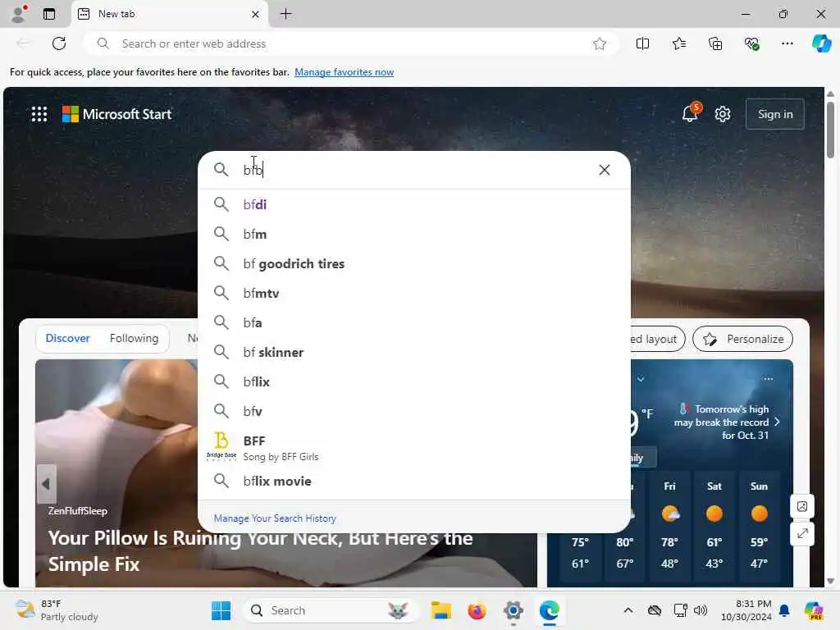Screen dimensions: 840x630
Task: Open split screen view
Action: coord(642,44)
